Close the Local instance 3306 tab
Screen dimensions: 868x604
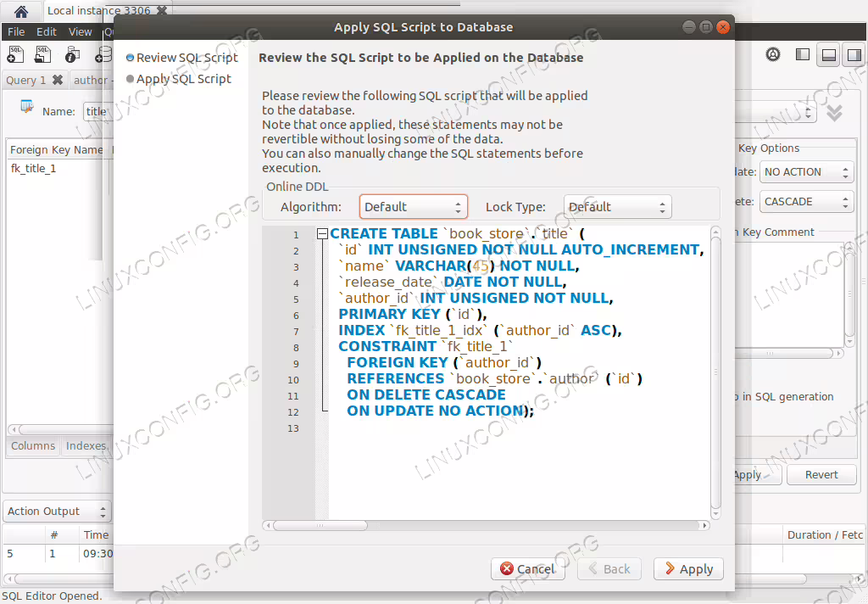(162, 10)
